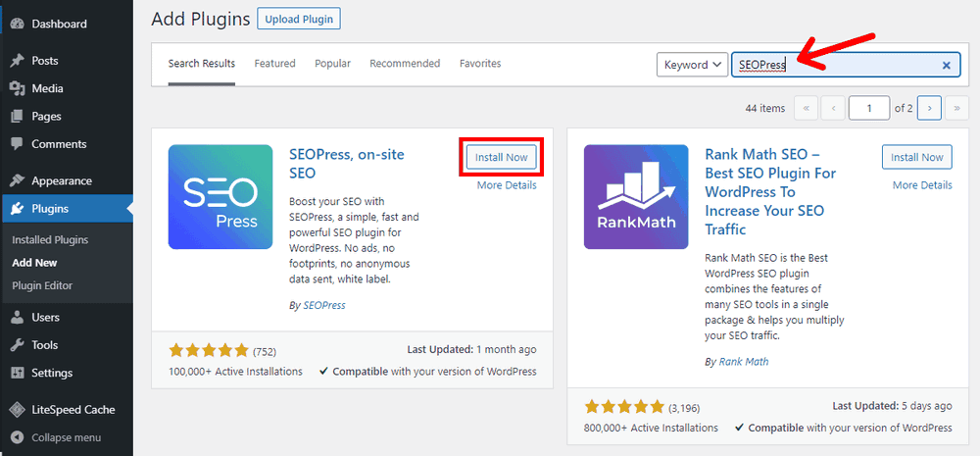Click the Settings sliders icon
980x456 pixels.
tap(18, 373)
